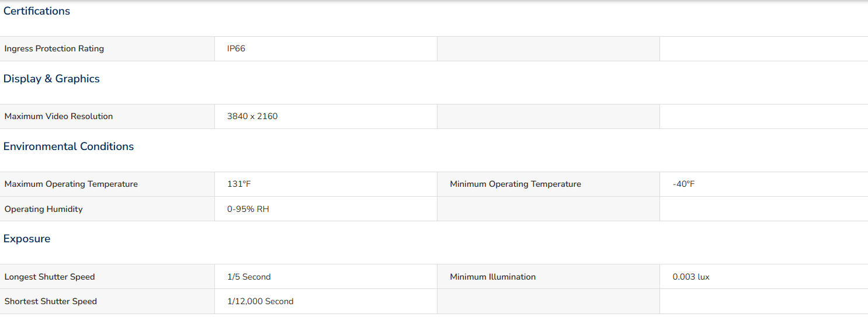Click the Display & Graphics heading
The height and width of the screenshot is (317, 868).
point(51,79)
